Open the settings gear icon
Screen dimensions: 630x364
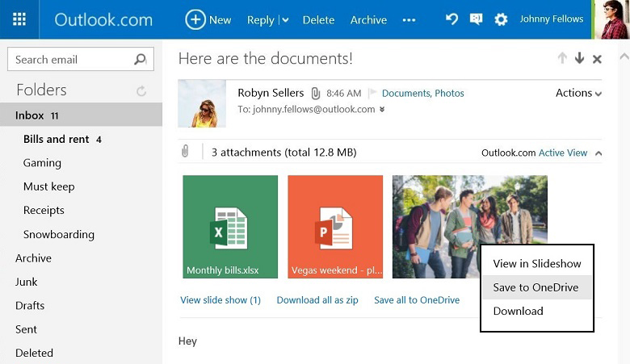[x=501, y=19]
